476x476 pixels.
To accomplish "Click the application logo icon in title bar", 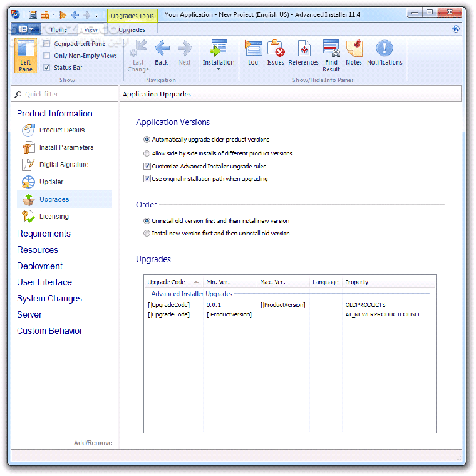I will tap(15, 14).
